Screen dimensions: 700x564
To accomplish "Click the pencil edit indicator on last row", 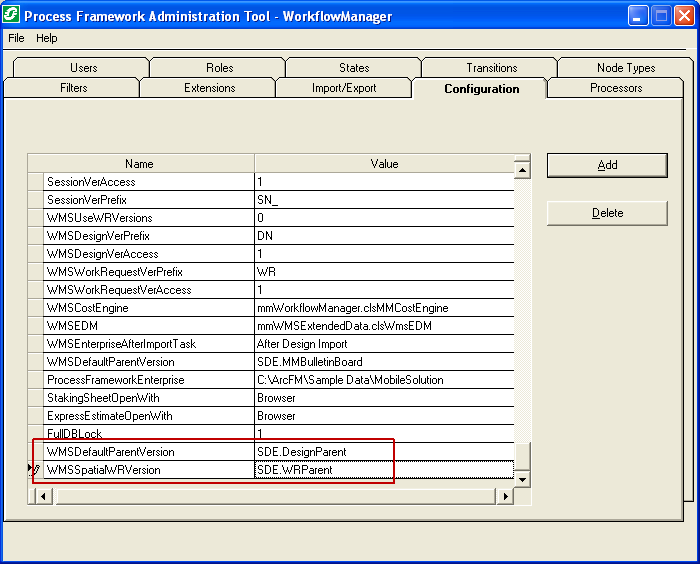I will pyautogui.click(x=36, y=470).
